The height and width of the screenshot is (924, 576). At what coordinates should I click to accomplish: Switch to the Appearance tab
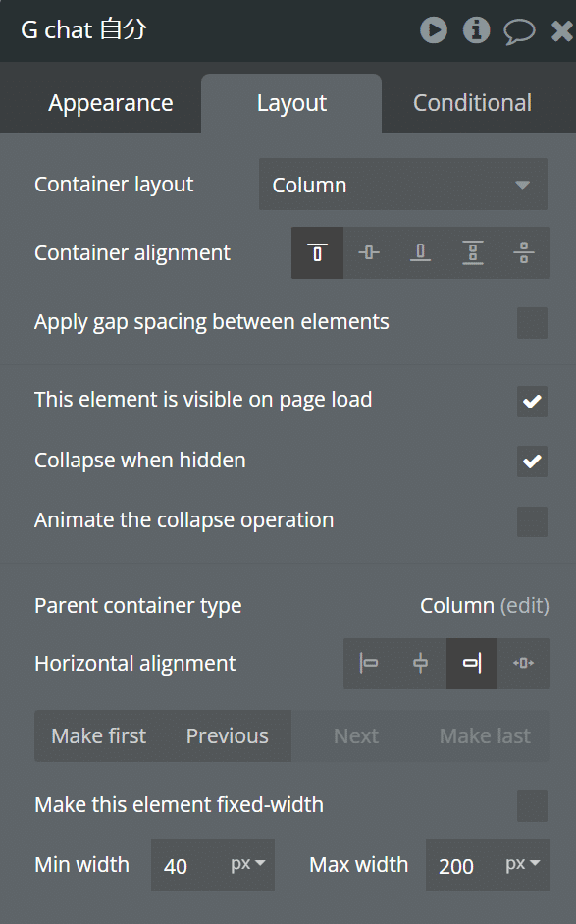tap(111, 103)
